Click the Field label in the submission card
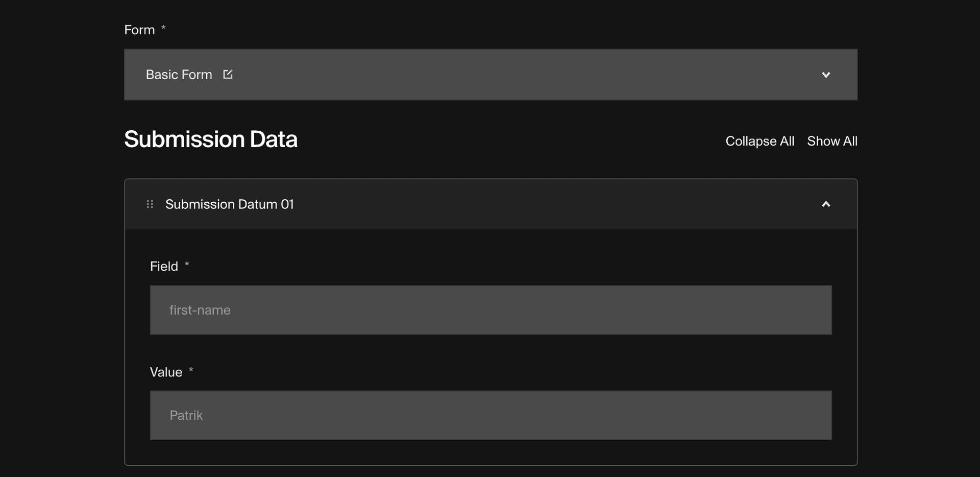The height and width of the screenshot is (477, 980). coord(163,266)
